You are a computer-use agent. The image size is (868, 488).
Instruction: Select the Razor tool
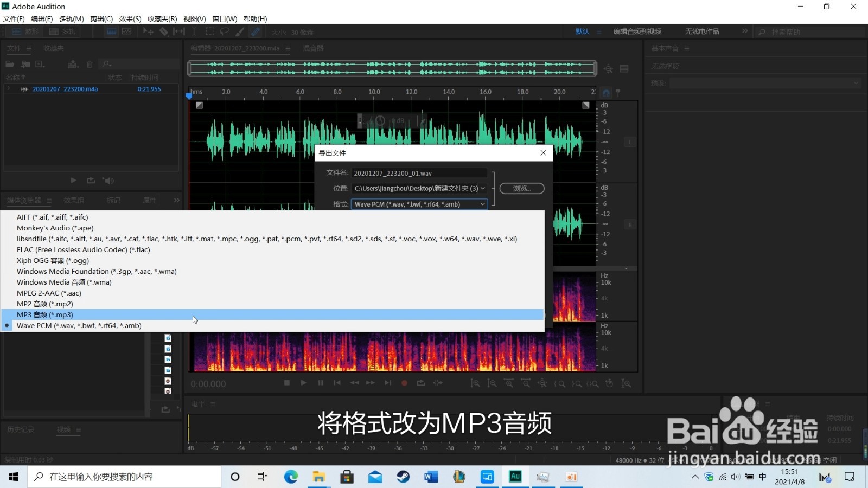(x=163, y=32)
